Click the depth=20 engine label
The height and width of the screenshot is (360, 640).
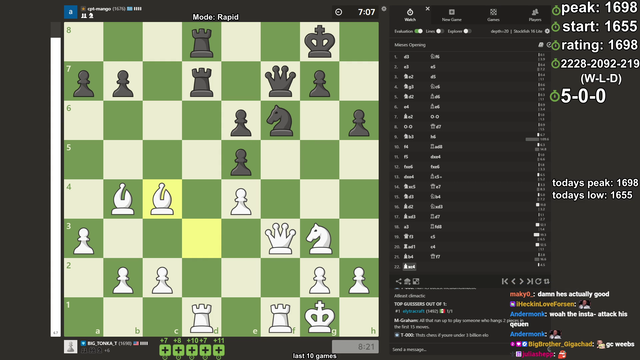coord(500,31)
